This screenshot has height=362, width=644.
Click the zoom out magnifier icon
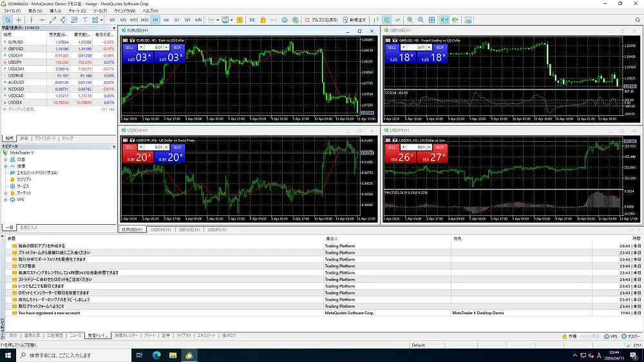point(421,20)
